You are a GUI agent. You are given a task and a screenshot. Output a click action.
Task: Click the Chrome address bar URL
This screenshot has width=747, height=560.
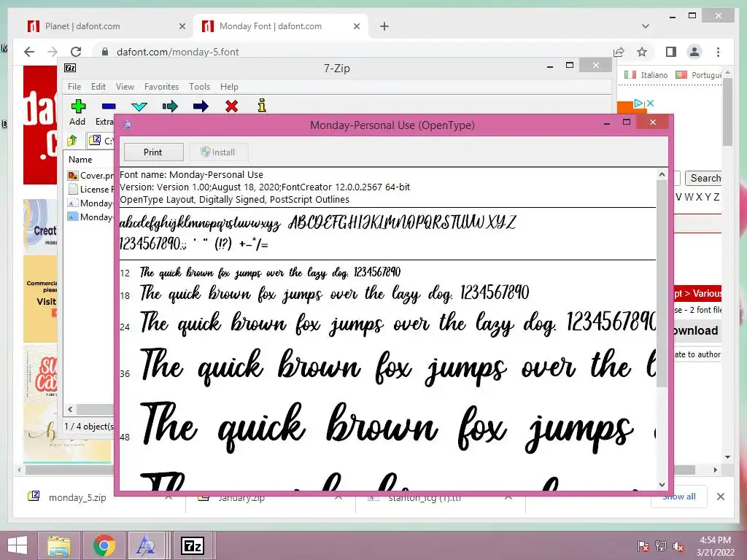[178, 52]
